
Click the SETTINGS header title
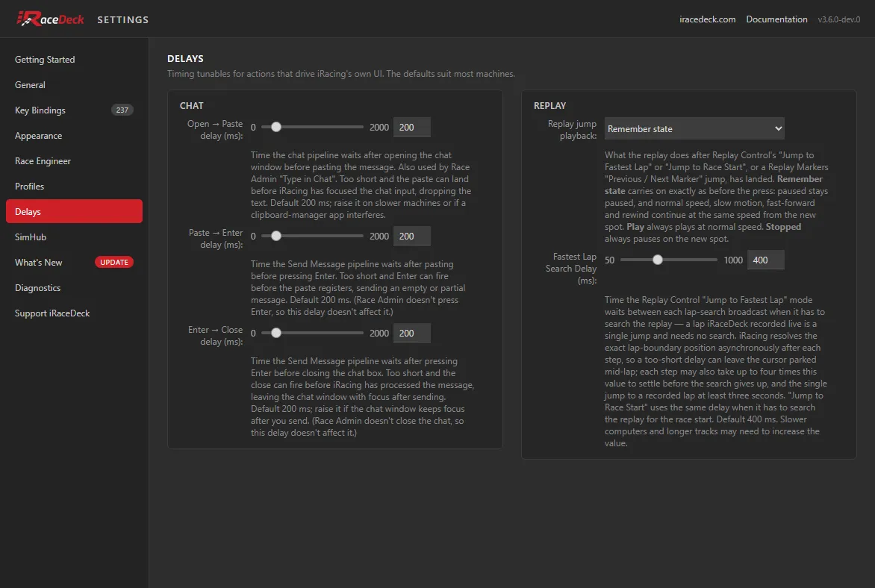click(x=122, y=19)
